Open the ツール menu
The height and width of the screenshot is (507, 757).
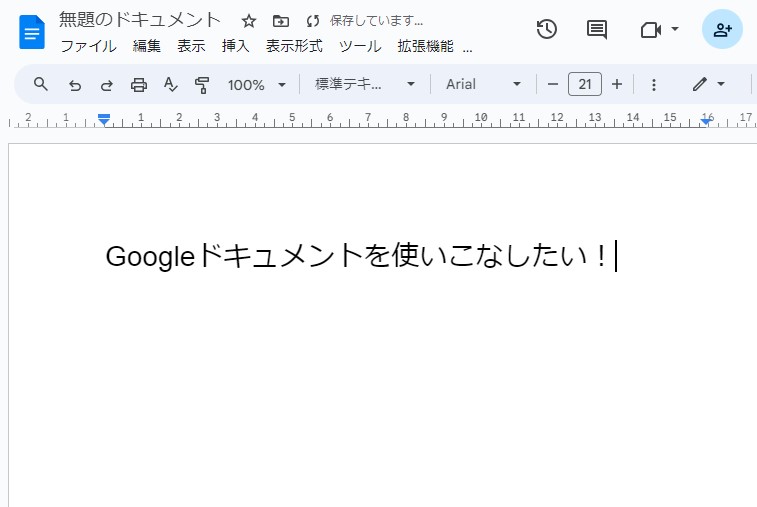click(360, 46)
